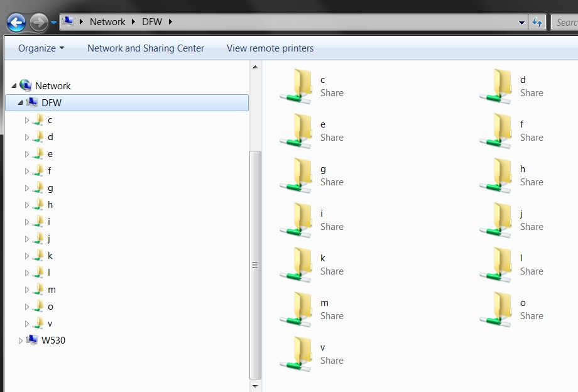The height and width of the screenshot is (392, 578).
Task: Expand breadcrumb arrow after Network in address bar
Action: point(133,22)
